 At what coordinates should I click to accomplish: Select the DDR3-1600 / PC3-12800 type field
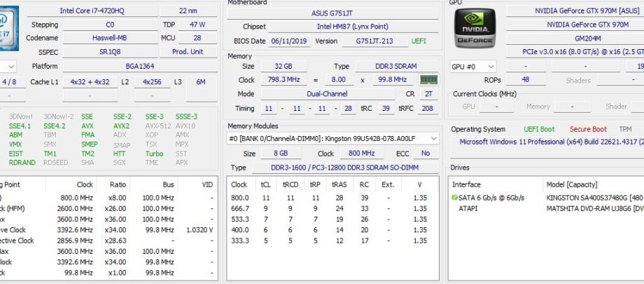point(345,168)
